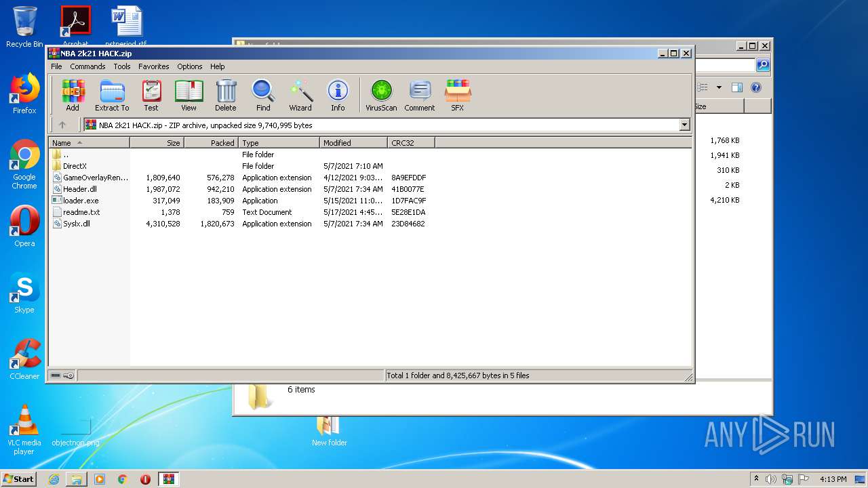Open the Help menu
The height and width of the screenshot is (488, 868).
coord(217,66)
